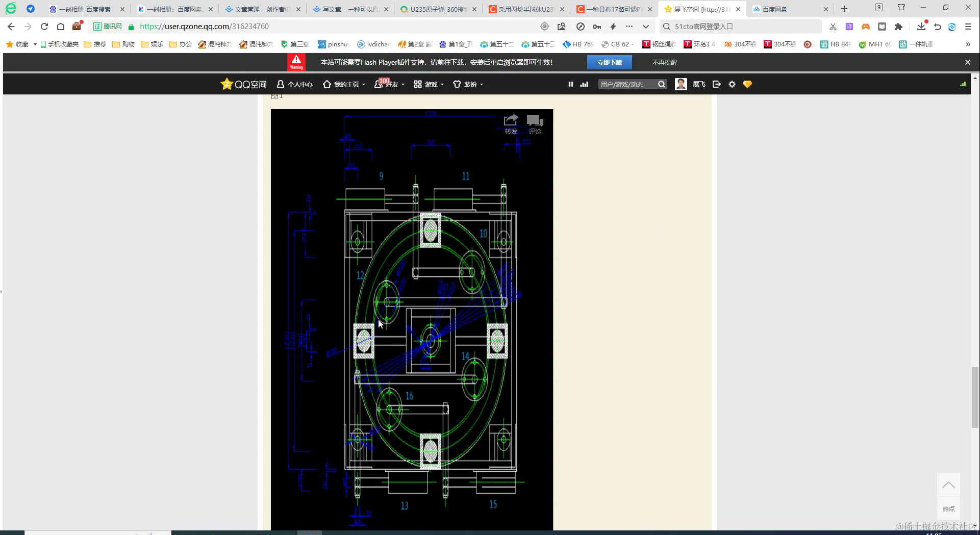Reload the current Qzone page
Image resolution: width=980 pixels, height=535 pixels.
44,27
